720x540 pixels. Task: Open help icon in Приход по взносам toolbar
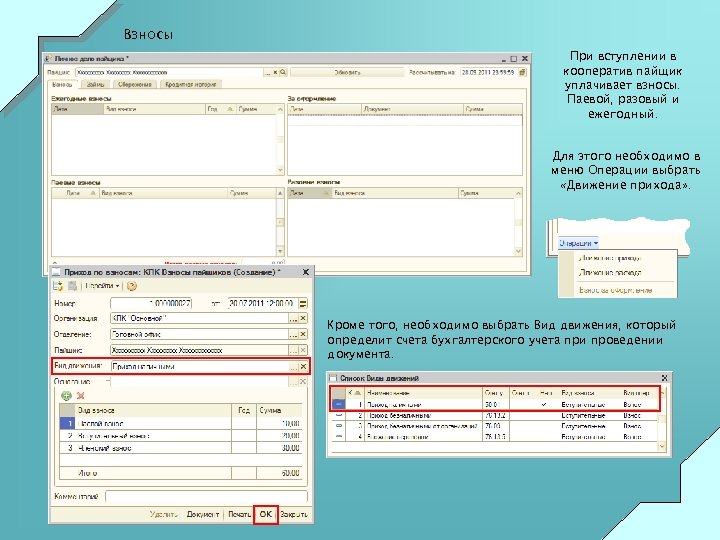[131, 286]
